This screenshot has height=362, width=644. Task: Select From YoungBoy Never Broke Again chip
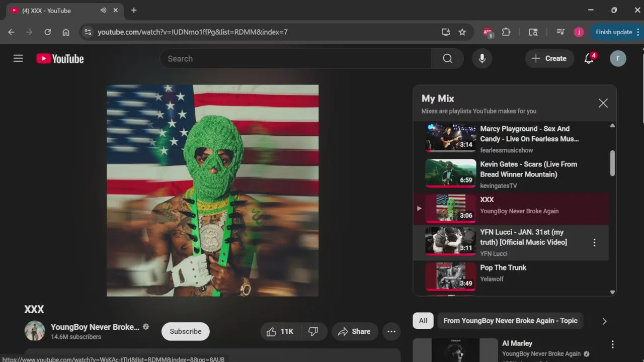point(510,320)
